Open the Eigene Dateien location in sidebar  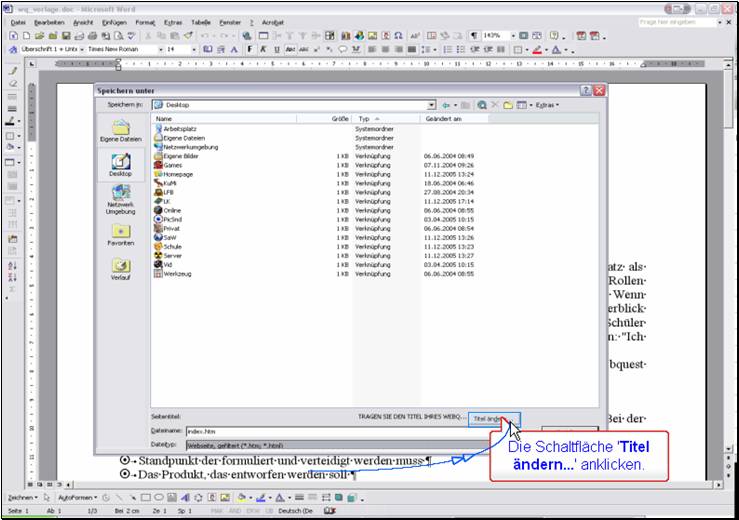[x=120, y=131]
